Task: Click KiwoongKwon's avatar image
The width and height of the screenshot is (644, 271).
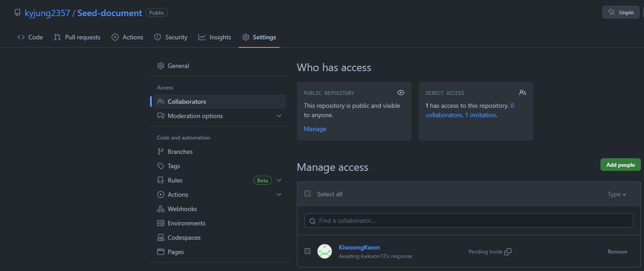Action: 325,251
